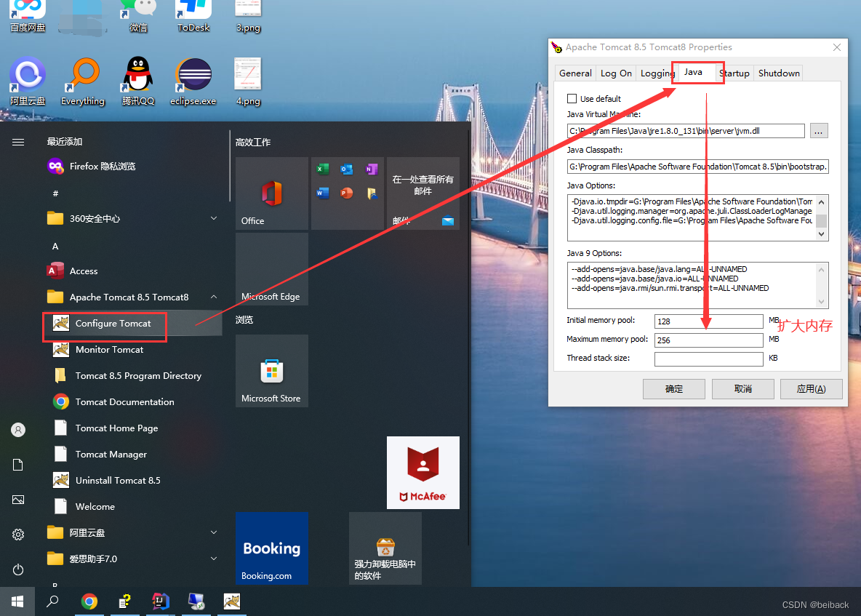Click the 取消 button

click(x=743, y=388)
